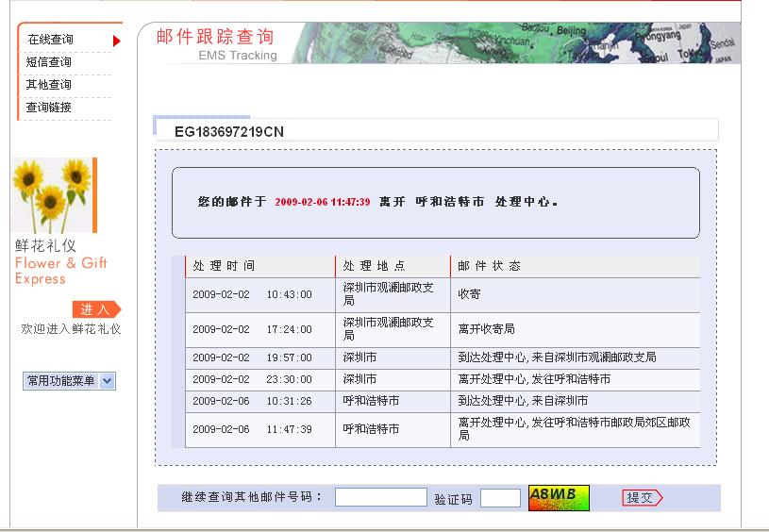This screenshot has width=769, height=532.
Task: Select 短信查询 in the left sidebar
Action: [49, 62]
